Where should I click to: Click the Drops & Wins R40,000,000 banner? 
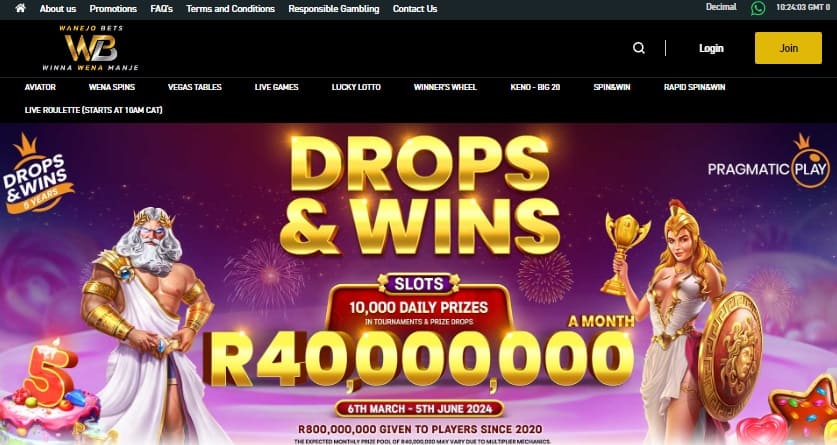coord(418,284)
